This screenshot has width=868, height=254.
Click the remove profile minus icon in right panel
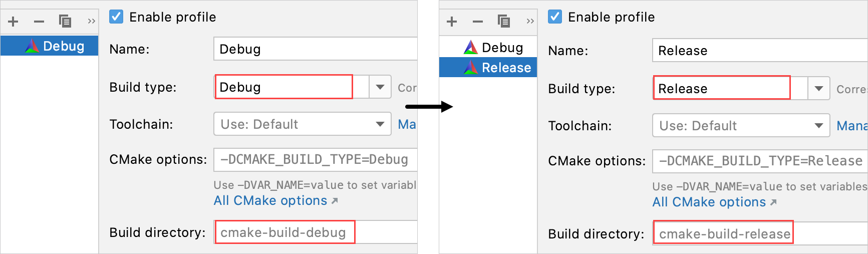(478, 22)
